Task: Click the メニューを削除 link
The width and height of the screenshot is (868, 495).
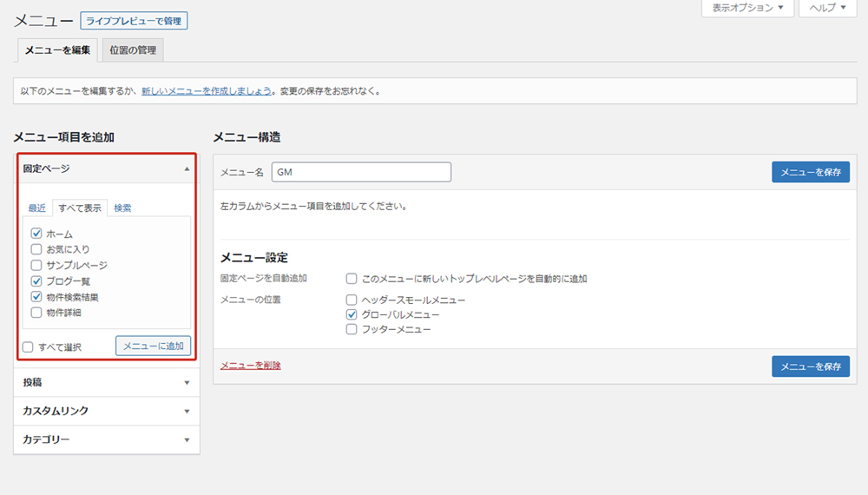Action: 250,366
